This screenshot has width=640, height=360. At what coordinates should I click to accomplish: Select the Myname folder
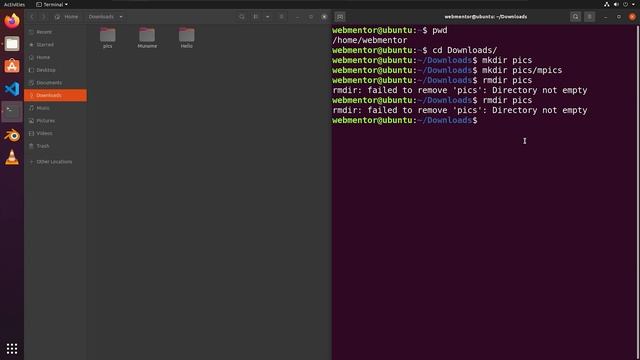pos(147,38)
